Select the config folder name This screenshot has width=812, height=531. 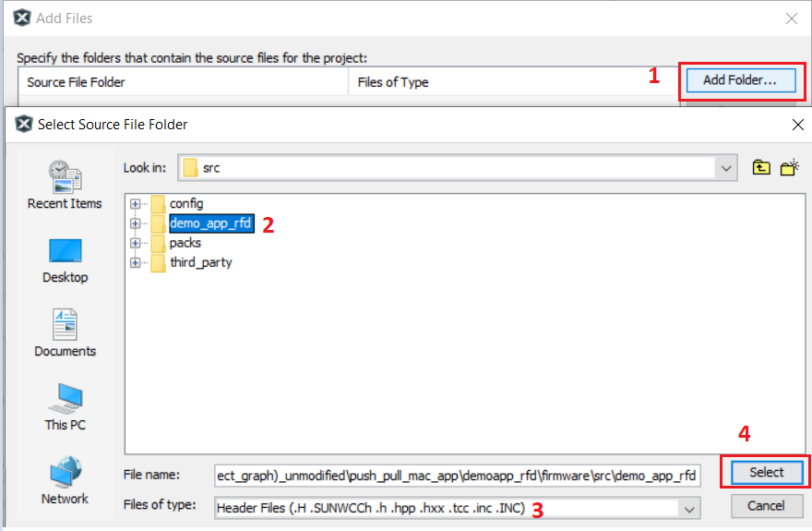(186, 203)
